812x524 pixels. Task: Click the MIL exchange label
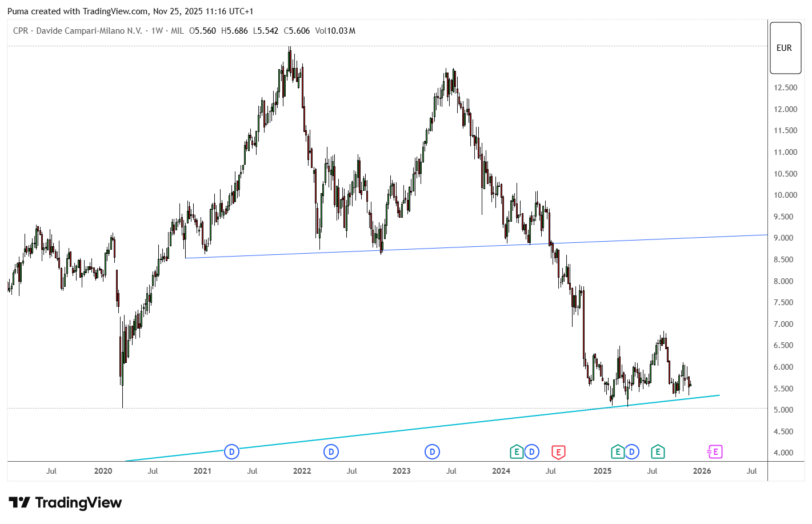pyautogui.click(x=177, y=31)
